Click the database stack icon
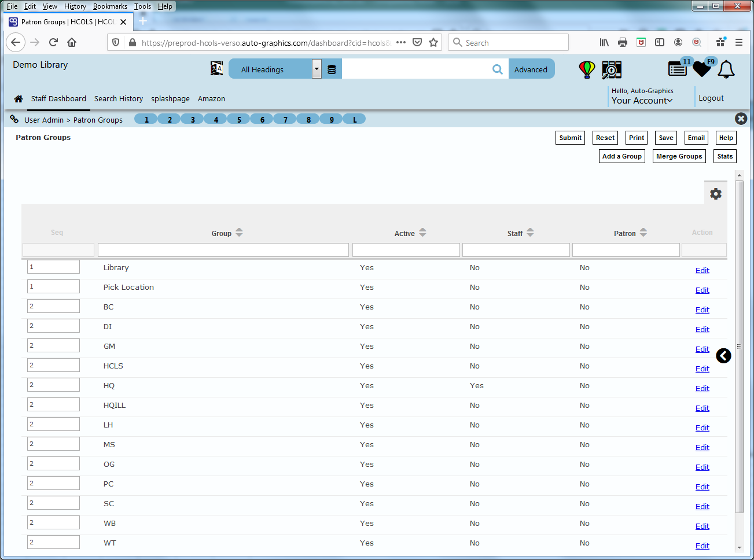 [x=332, y=69]
